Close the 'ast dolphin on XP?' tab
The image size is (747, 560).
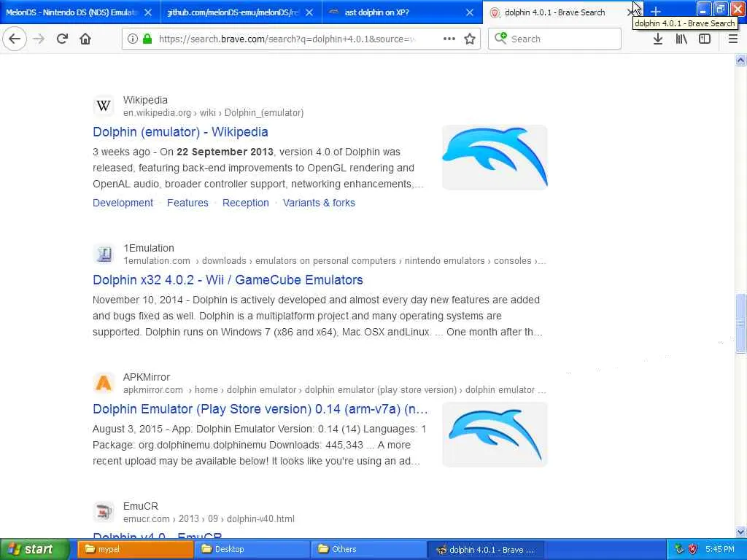(x=470, y=12)
